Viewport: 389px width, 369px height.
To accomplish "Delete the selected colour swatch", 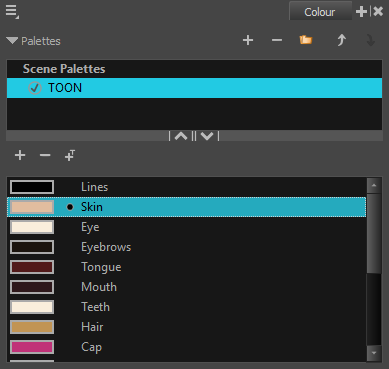I will [45, 155].
